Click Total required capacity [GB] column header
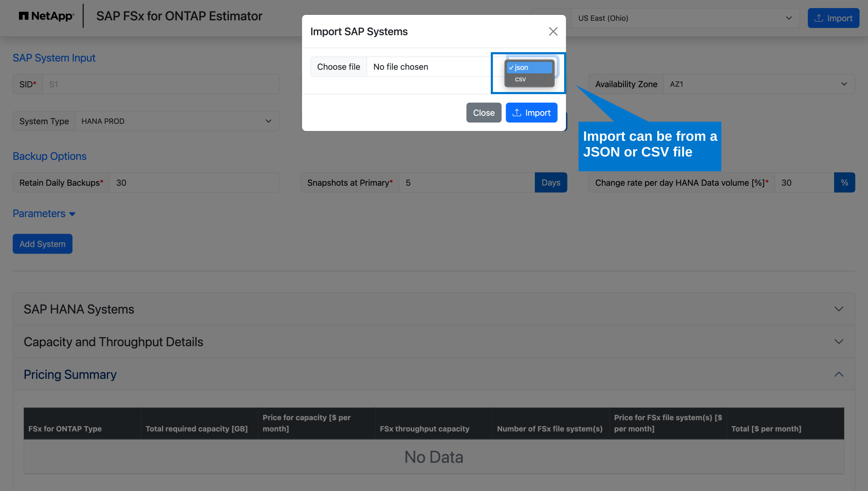 click(200, 423)
